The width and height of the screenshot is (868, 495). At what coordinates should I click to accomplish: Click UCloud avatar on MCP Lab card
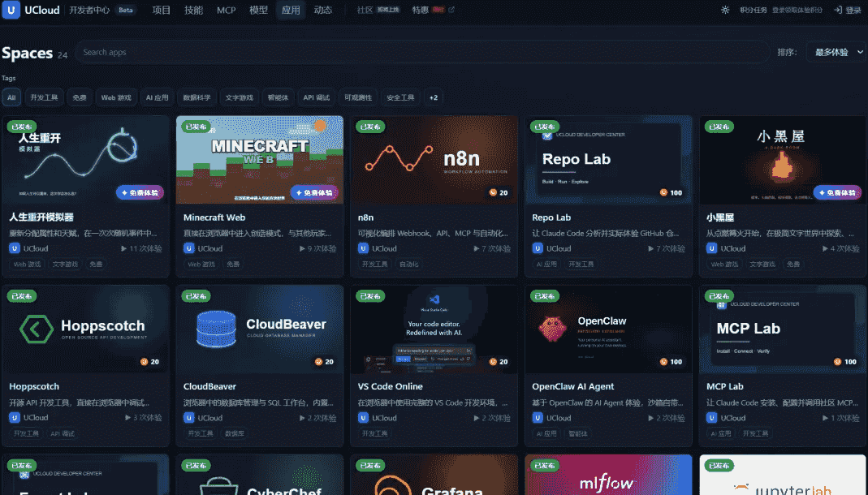pos(712,418)
